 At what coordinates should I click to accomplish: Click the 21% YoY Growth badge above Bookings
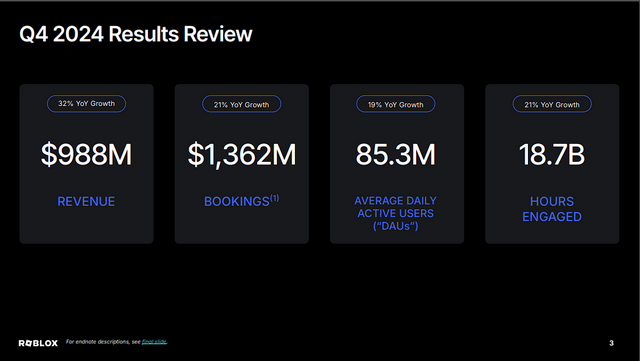242,104
